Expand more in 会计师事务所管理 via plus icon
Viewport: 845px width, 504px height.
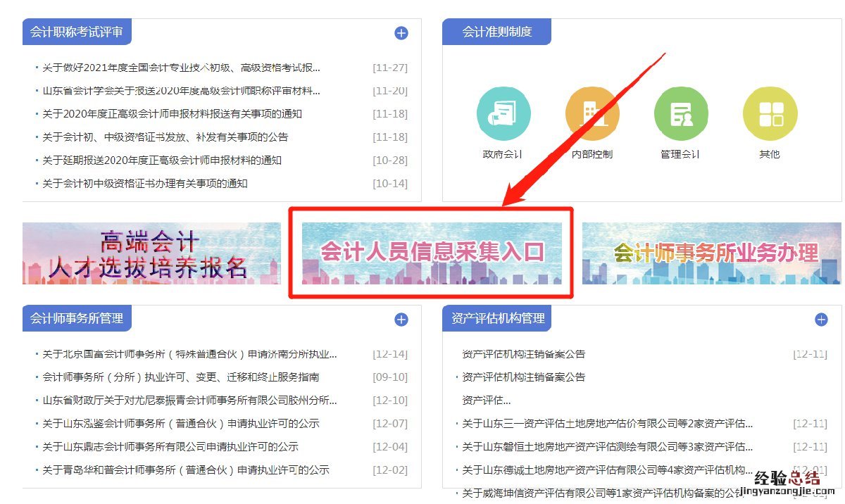click(401, 320)
